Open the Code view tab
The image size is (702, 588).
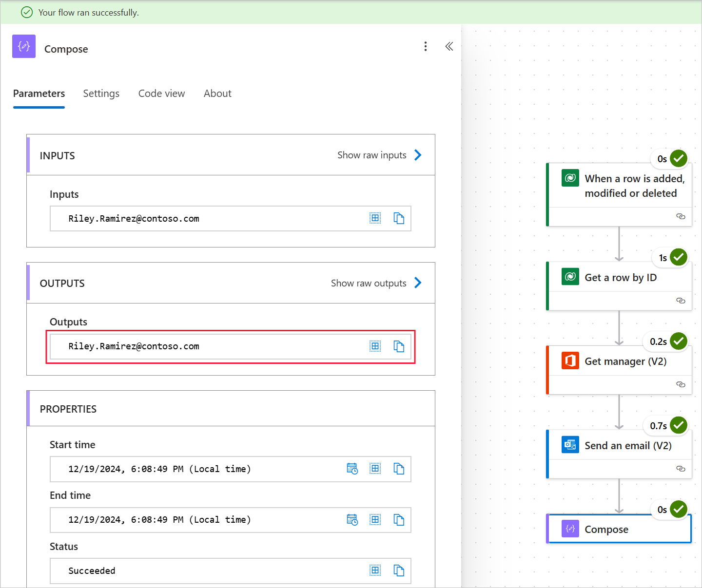click(x=162, y=94)
